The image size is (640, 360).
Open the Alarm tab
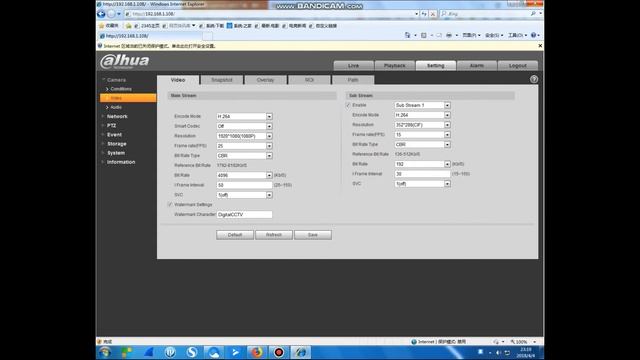pos(477,65)
